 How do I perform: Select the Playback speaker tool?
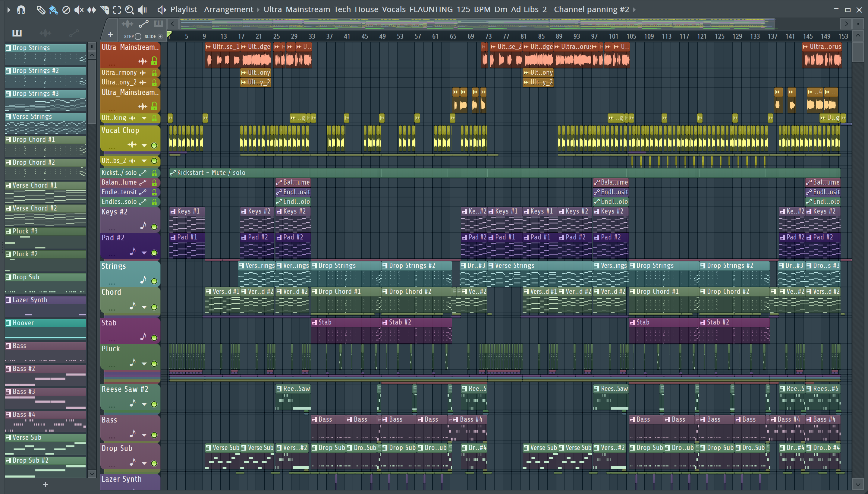click(142, 10)
